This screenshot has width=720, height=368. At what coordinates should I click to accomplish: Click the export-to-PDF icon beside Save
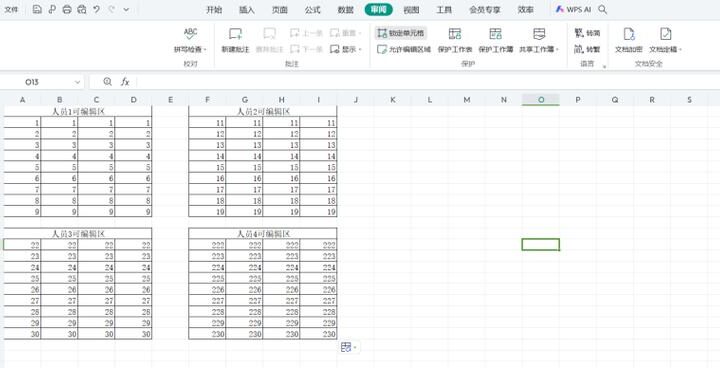[x=52, y=9]
